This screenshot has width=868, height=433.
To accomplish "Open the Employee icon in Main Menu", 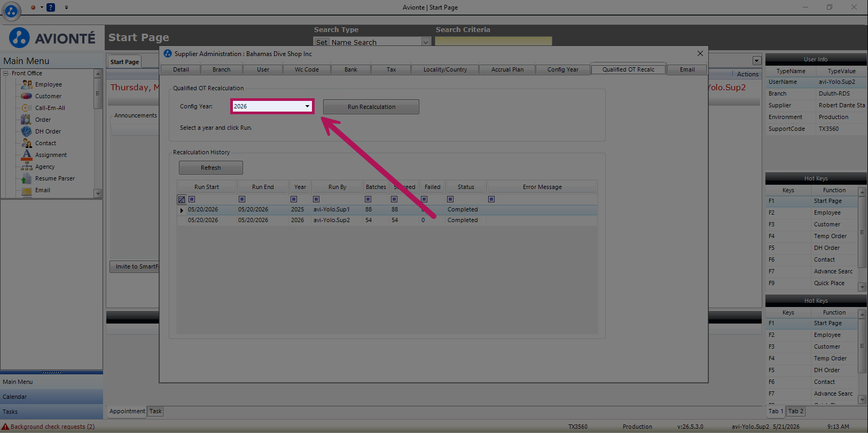I will pyautogui.click(x=27, y=84).
